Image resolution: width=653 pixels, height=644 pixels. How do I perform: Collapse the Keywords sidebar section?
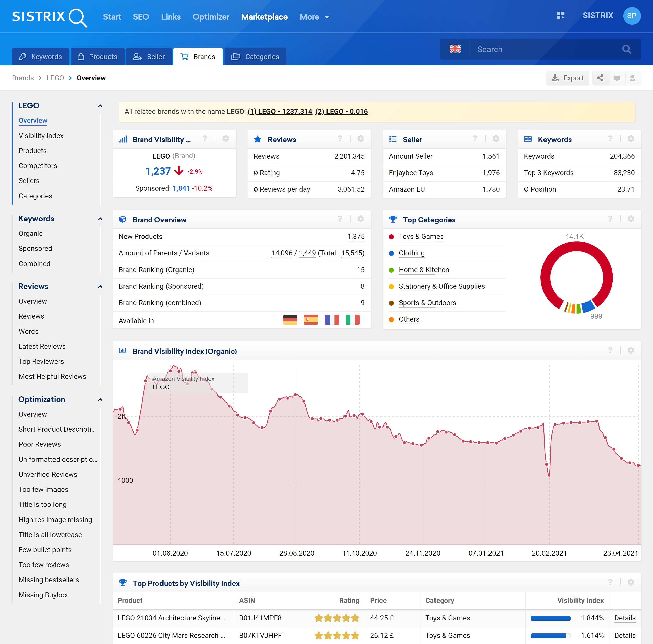click(100, 219)
